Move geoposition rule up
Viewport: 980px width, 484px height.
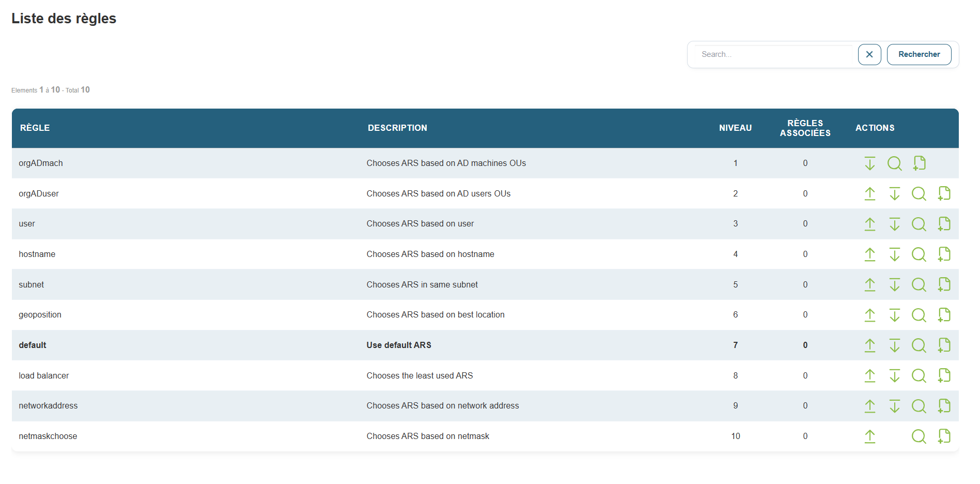(869, 315)
